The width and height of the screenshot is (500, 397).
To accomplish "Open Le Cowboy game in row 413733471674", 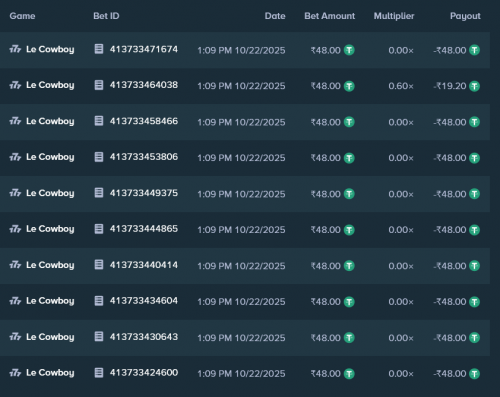I will click(x=50, y=49).
